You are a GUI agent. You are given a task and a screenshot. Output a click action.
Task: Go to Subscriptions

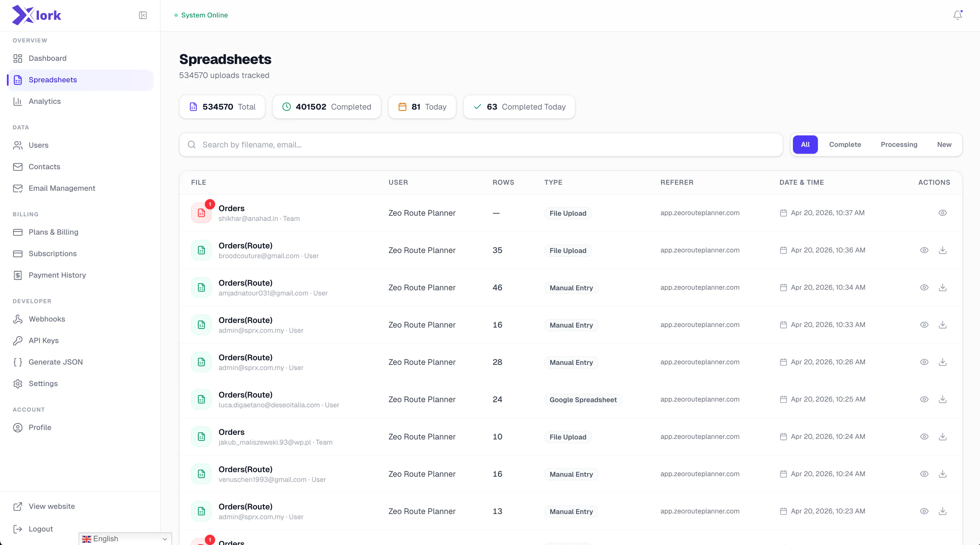pyautogui.click(x=80, y=254)
